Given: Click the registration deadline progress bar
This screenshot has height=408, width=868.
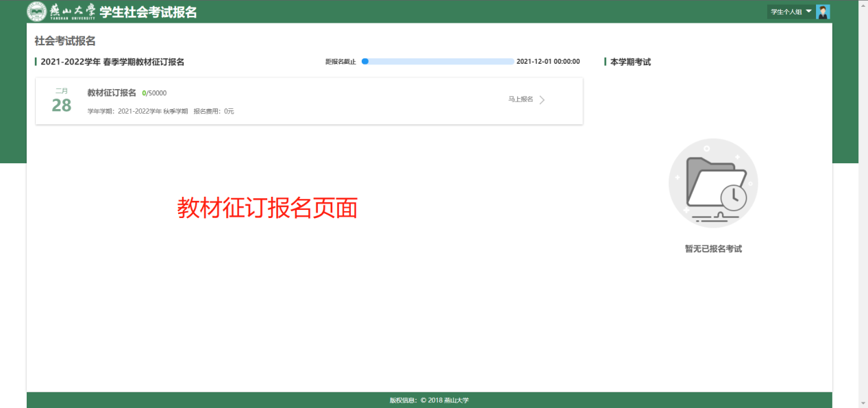Looking at the screenshot, I should (438, 62).
